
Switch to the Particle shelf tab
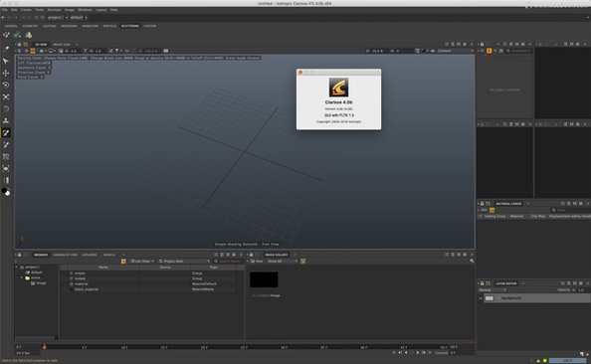click(109, 26)
